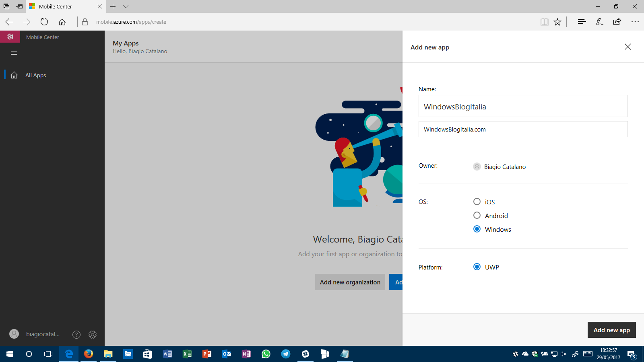644x362 pixels.
Task: Launch Word from the taskbar
Action: tap(167, 354)
